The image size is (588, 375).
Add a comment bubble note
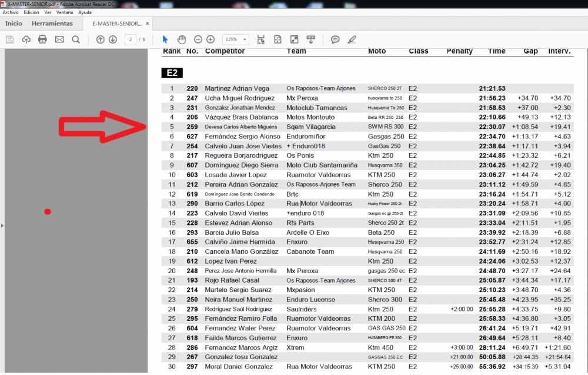pyautogui.click(x=335, y=39)
